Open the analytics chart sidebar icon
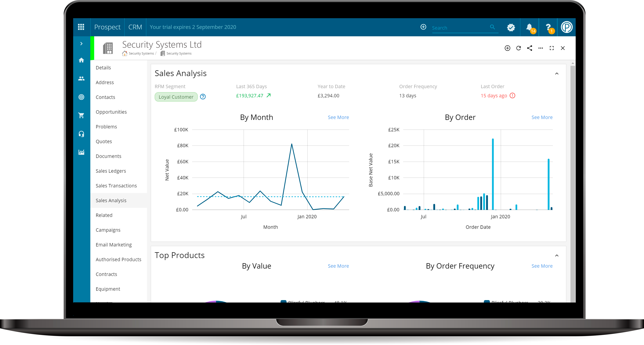This screenshot has width=644, height=345. click(81, 152)
